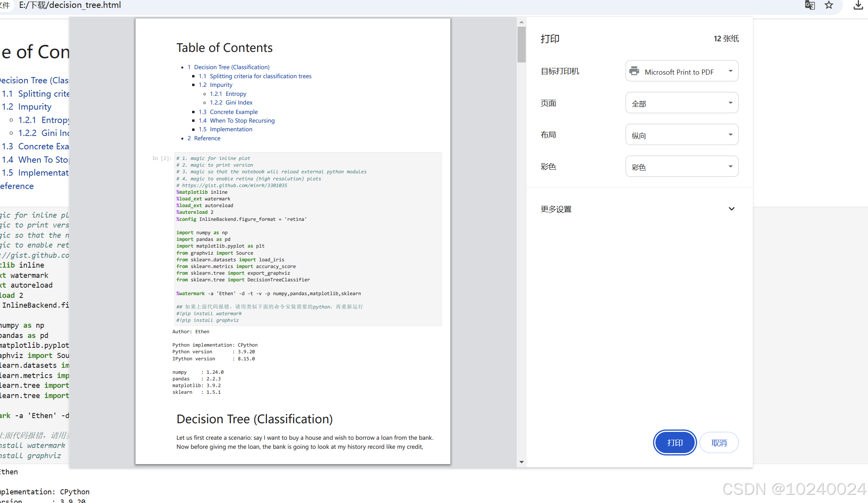Click the downloads icon in toolbar
Screen dimensions: 868x503
(x=858, y=5)
